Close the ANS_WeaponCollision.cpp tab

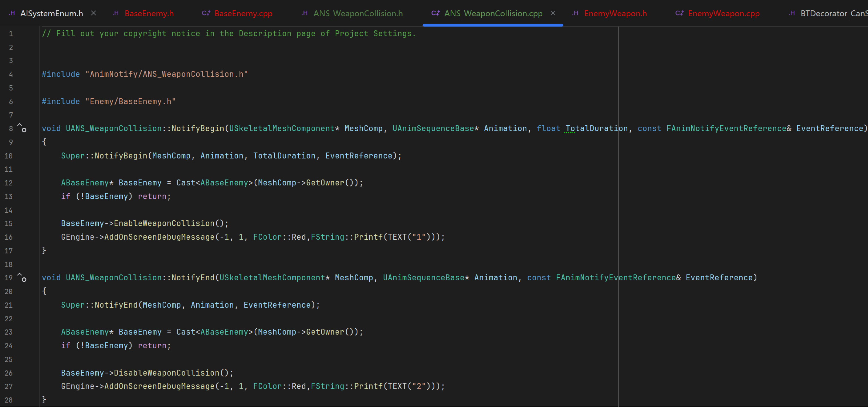(553, 13)
